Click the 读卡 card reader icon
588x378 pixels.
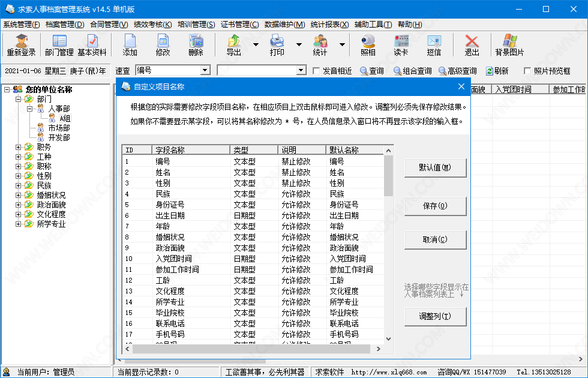point(401,45)
